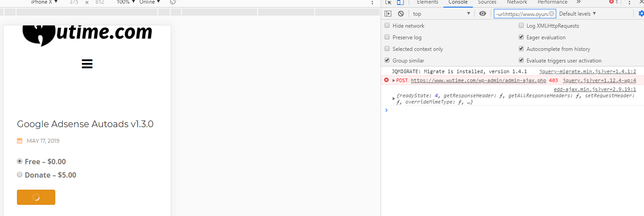Show more DevTools tabs chevron
Viewport: 644px width, 216px height.
(x=578, y=2)
